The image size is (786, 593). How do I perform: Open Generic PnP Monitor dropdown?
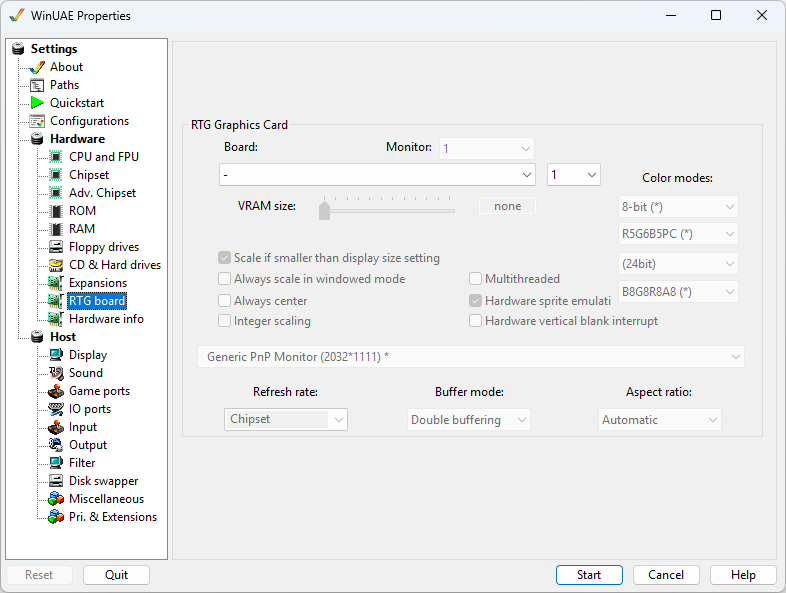471,357
